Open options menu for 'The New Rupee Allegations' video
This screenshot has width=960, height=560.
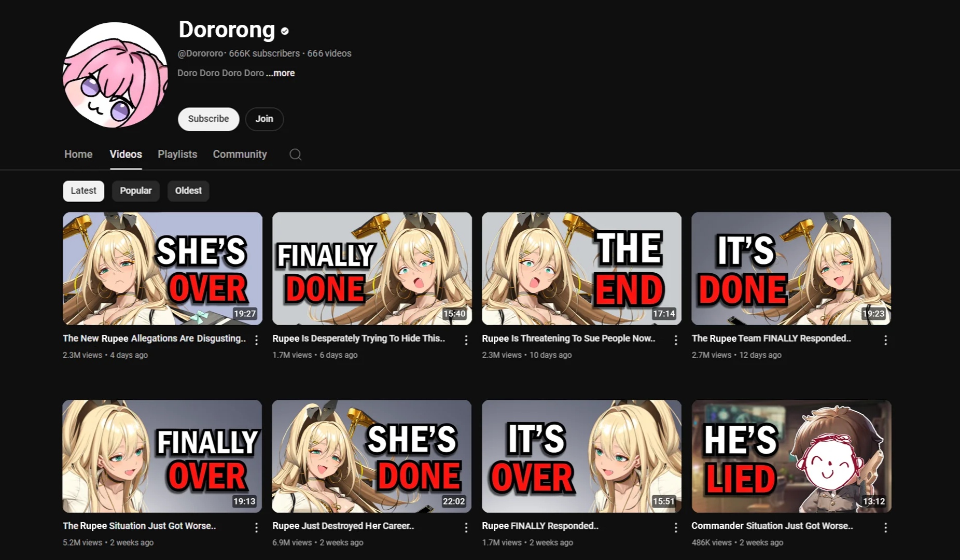[256, 340]
